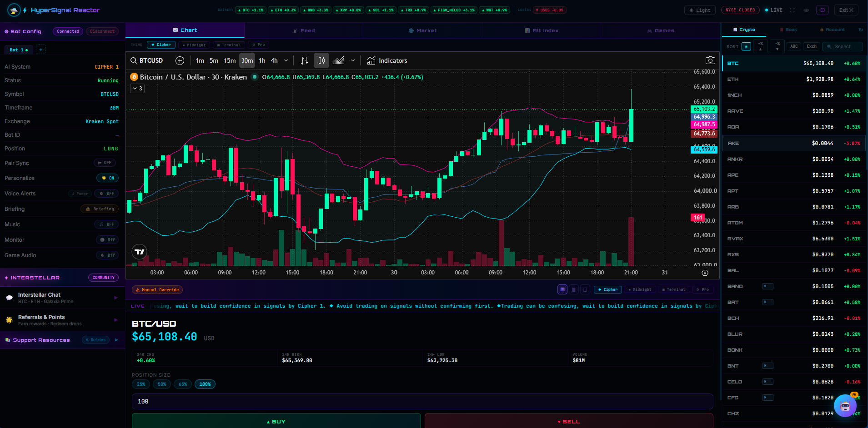Open the purple settings gear in header
This screenshot has height=428, width=868.
pyautogui.click(x=823, y=10)
